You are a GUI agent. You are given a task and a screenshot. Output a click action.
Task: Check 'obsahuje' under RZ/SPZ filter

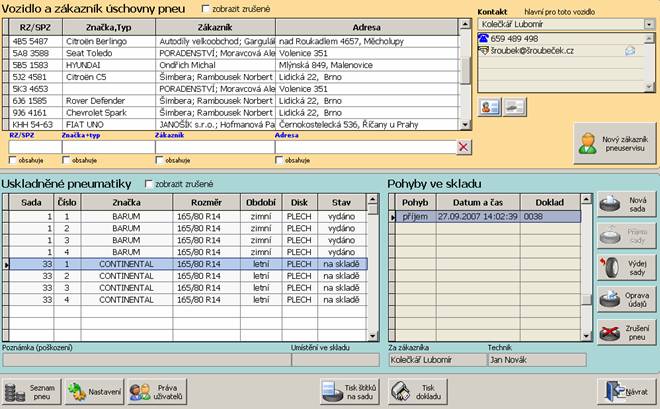[x=12, y=160]
